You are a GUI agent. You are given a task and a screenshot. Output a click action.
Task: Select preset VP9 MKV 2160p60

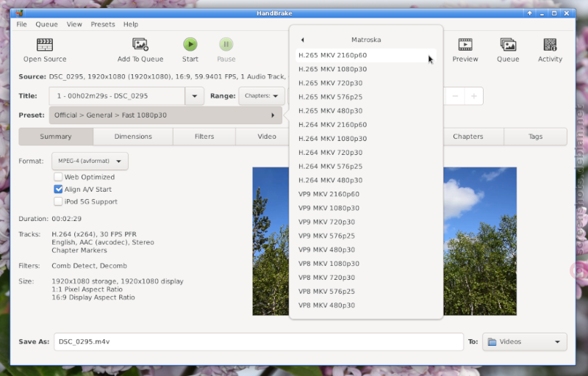click(x=365, y=194)
